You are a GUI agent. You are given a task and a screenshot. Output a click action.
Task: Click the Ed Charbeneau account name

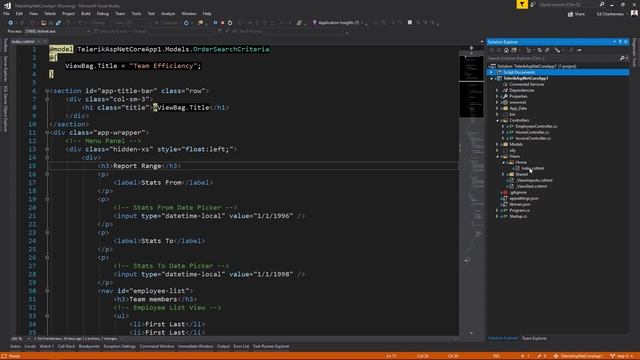click(610, 14)
